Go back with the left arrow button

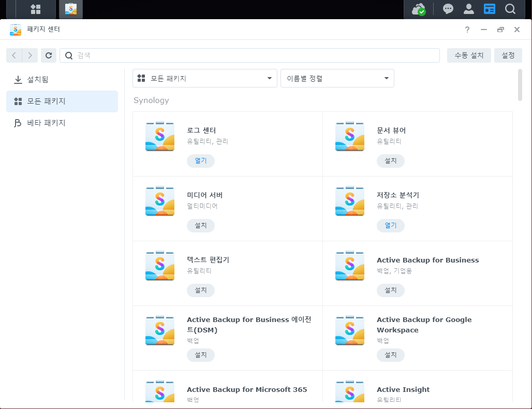[14, 55]
